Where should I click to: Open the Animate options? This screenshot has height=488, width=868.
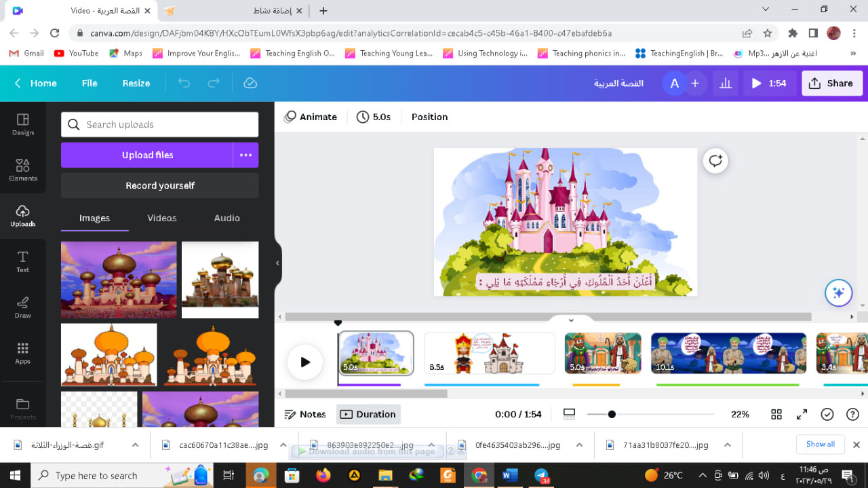(x=311, y=117)
